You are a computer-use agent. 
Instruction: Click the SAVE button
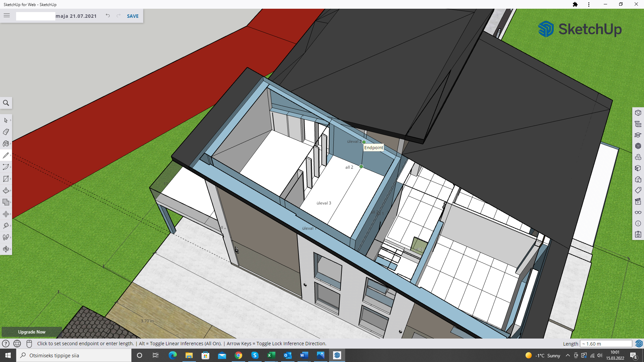(x=132, y=16)
